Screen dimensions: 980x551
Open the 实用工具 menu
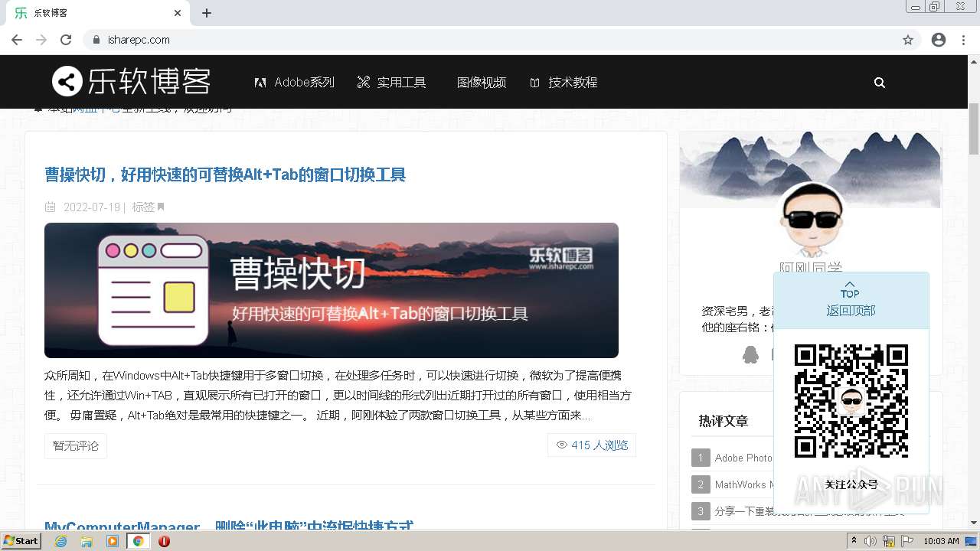point(391,82)
